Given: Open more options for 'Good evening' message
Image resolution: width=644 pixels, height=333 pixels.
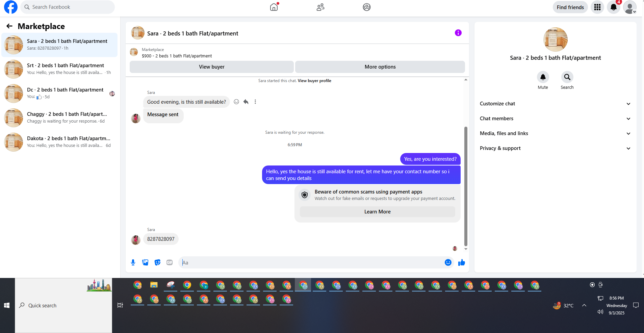Looking at the screenshot, I should click(x=255, y=102).
